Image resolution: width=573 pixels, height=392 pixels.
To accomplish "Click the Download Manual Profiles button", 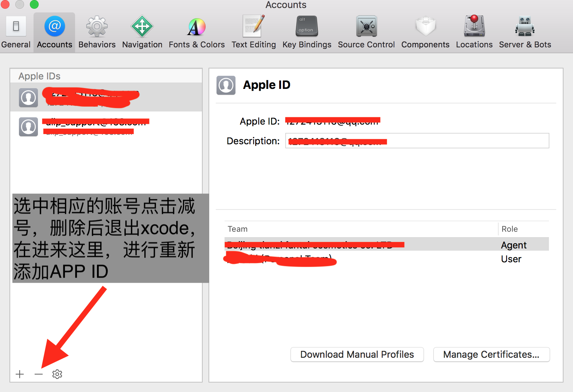I will pos(357,354).
